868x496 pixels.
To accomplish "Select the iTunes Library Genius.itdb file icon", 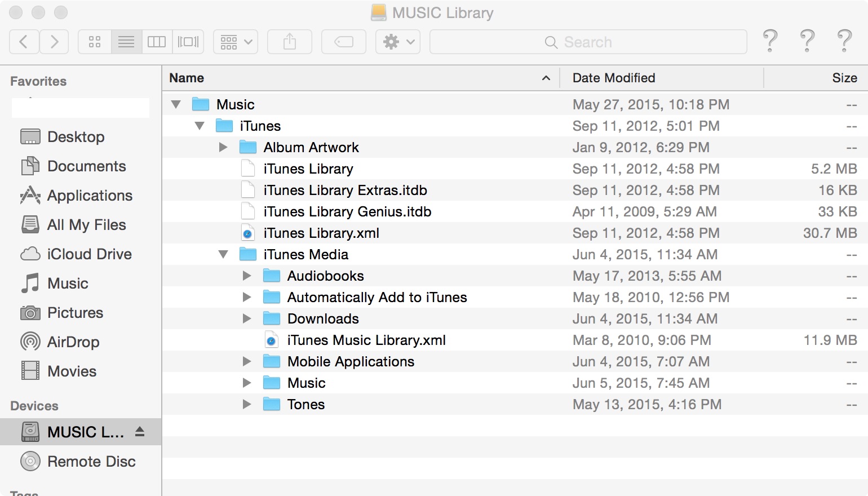I will (248, 211).
